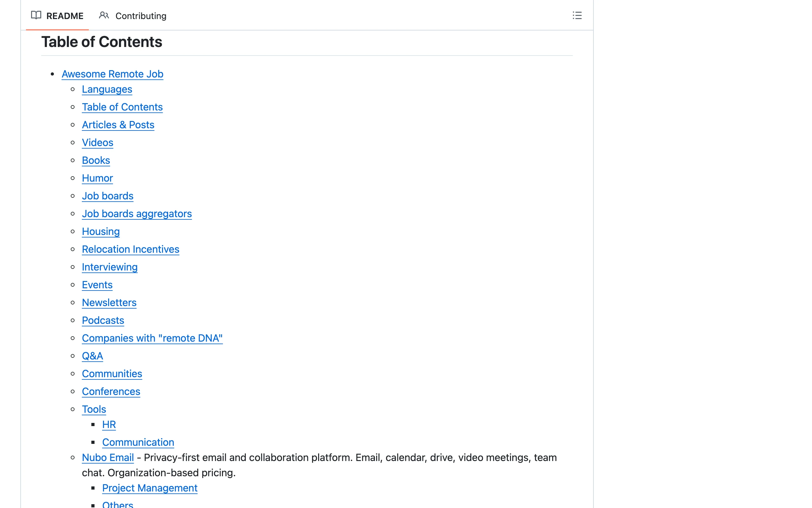Image resolution: width=812 pixels, height=508 pixels.
Task: Open Relocation Incentives link
Action: [x=131, y=250]
